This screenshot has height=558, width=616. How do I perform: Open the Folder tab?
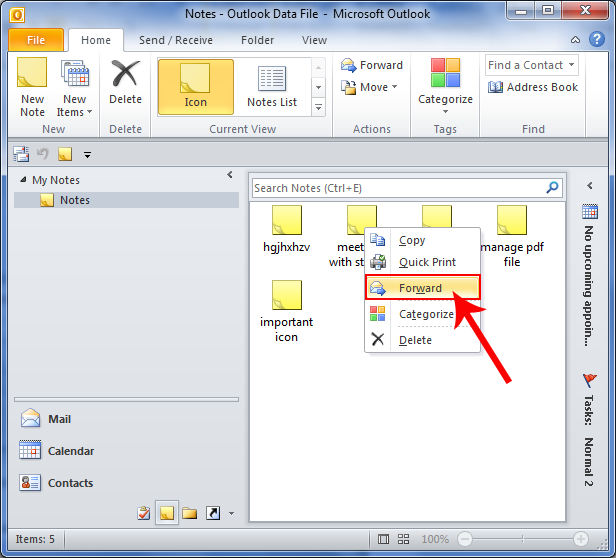[257, 40]
